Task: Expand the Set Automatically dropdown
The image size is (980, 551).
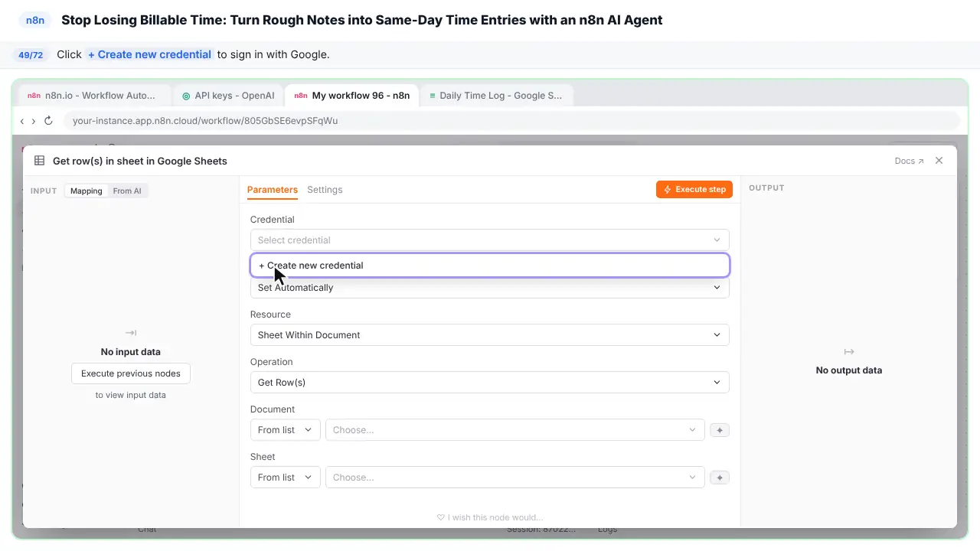Action: click(490, 288)
